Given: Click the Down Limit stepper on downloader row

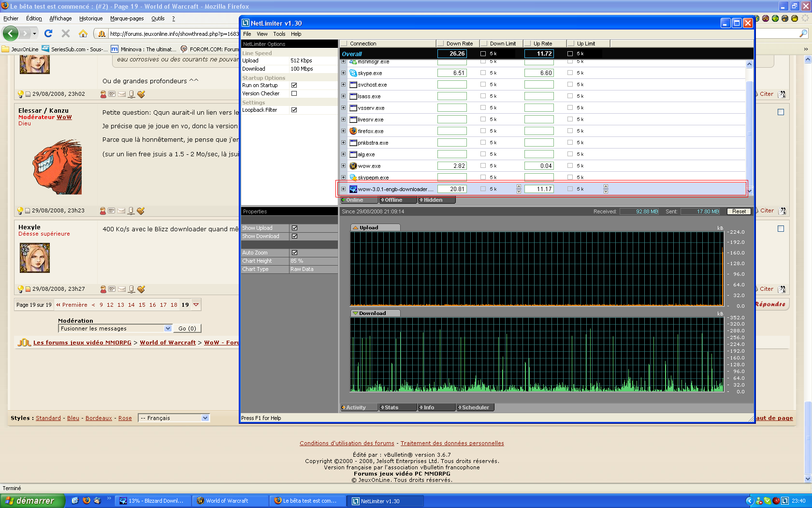Looking at the screenshot, I should point(519,189).
